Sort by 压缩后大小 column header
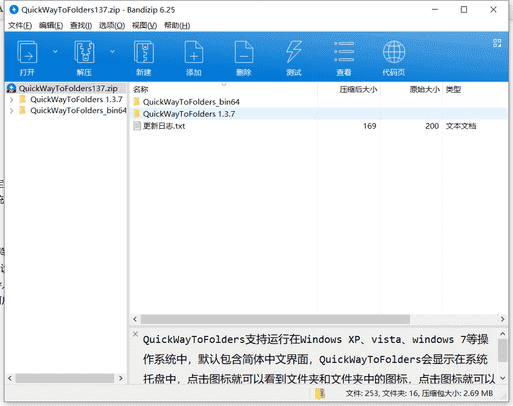513x406 pixels. click(358, 89)
